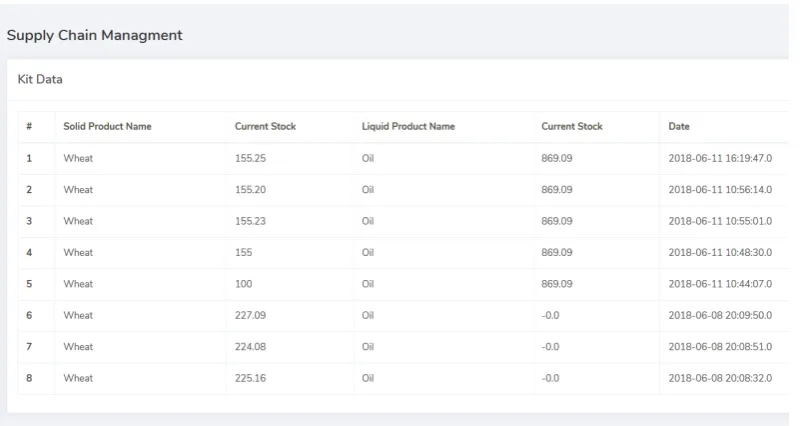Click the date 2018-06-08 20:08:32.0
Image resolution: width=801 pixels, height=426 pixels.
pyautogui.click(x=720, y=378)
